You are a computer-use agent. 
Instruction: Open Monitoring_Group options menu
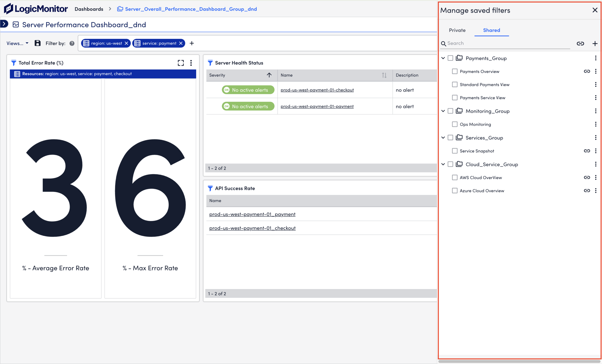pyautogui.click(x=596, y=111)
